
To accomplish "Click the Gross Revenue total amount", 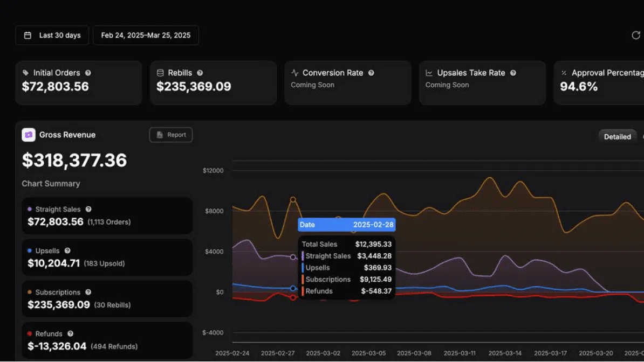I will (x=74, y=160).
